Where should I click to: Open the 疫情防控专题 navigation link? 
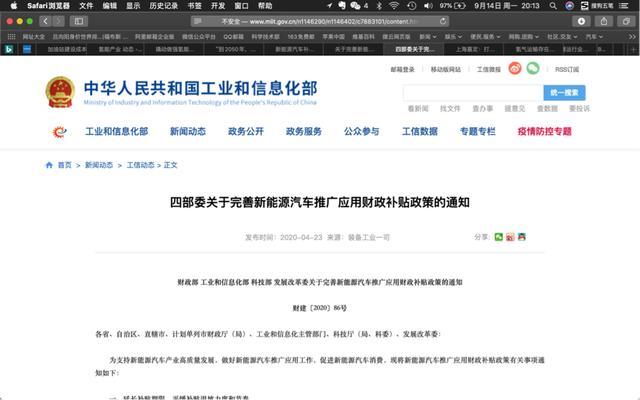pos(544,131)
